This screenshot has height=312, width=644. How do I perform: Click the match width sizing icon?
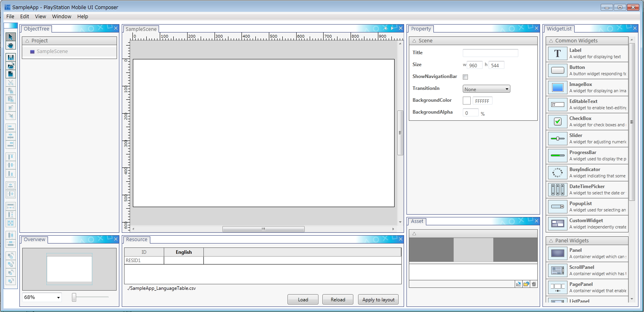[11, 206]
